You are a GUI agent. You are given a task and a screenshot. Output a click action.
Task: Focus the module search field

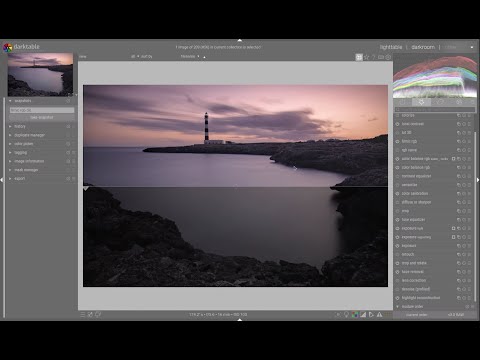point(435,109)
